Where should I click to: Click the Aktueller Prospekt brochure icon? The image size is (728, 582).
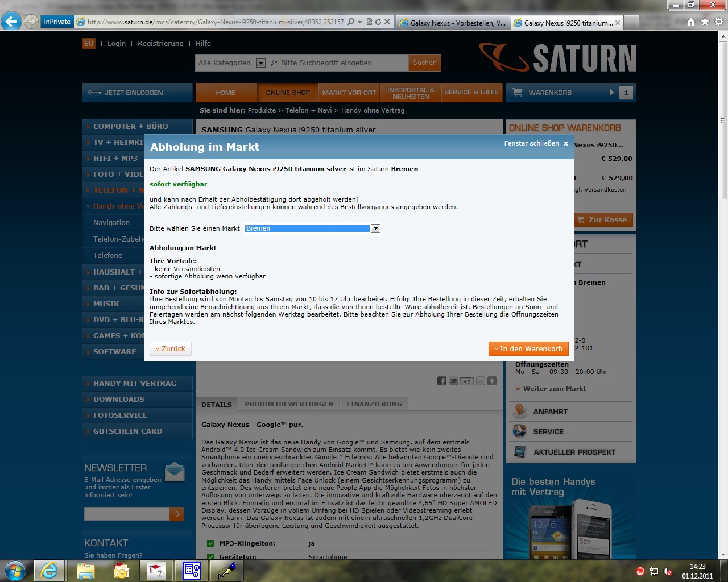519,452
